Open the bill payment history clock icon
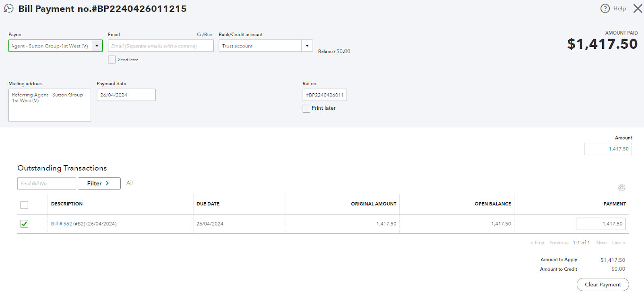The image size is (644, 298). (x=8, y=8)
